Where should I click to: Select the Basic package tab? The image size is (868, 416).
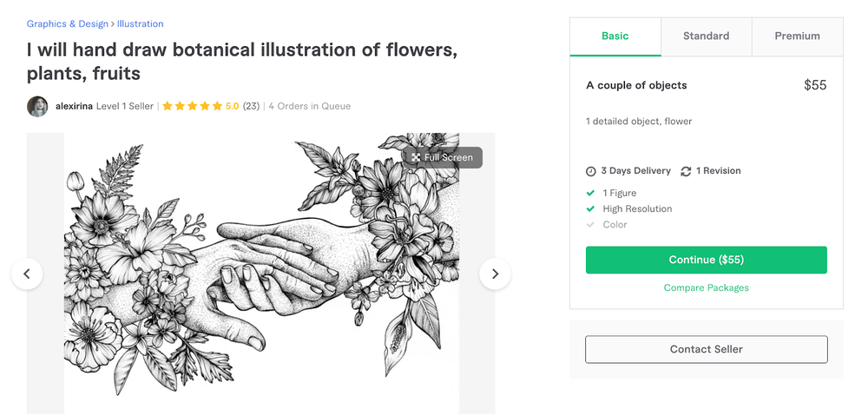(x=615, y=36)
